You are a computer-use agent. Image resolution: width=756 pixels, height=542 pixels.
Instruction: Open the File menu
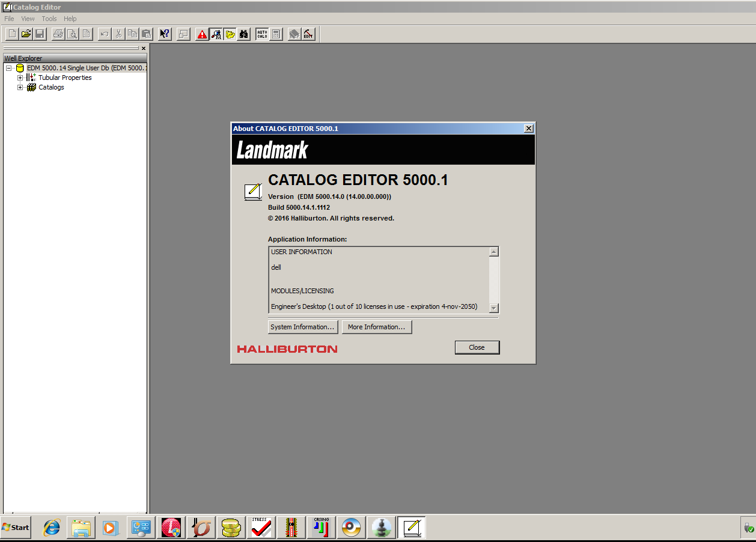point(9,19)
